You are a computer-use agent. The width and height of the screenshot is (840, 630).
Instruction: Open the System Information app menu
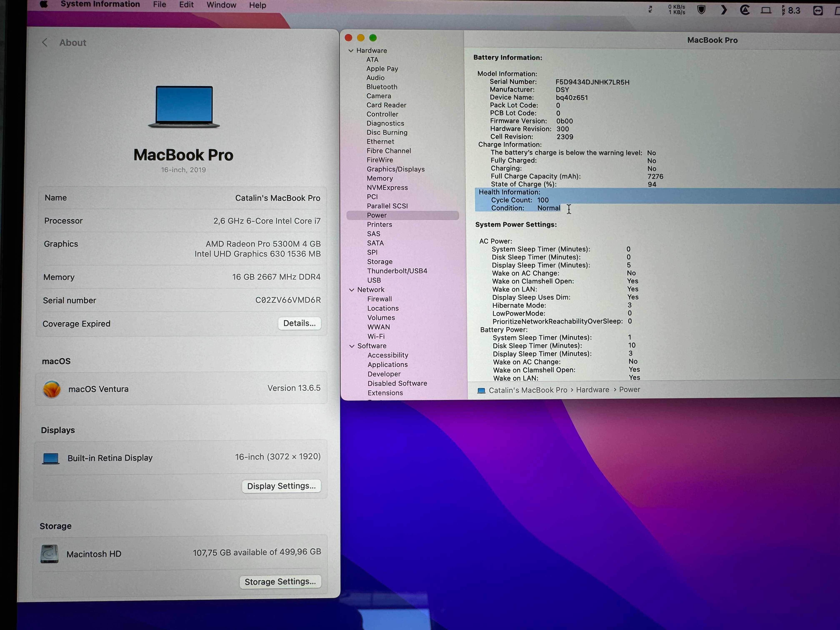click(x=100, y=4)
